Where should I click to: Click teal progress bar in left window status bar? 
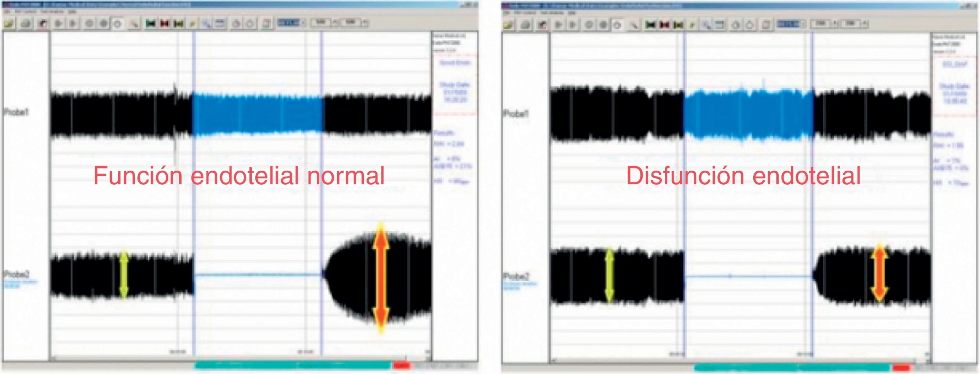click(x=292, y=366)
